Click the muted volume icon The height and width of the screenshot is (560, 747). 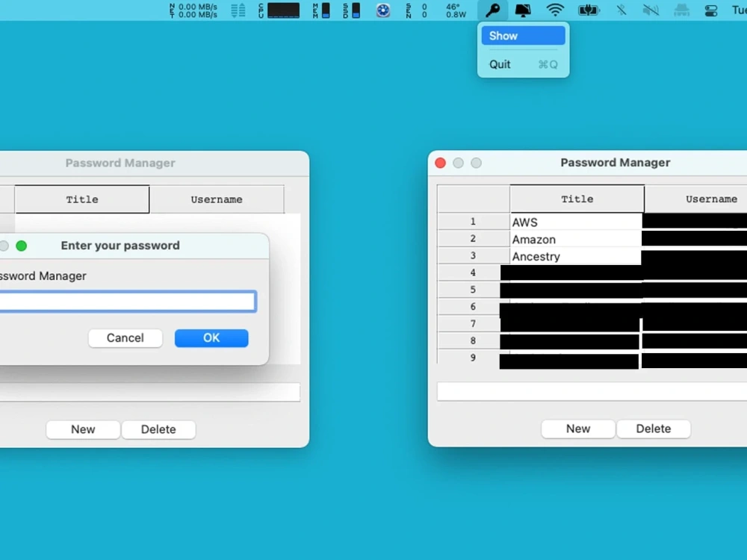651,10
